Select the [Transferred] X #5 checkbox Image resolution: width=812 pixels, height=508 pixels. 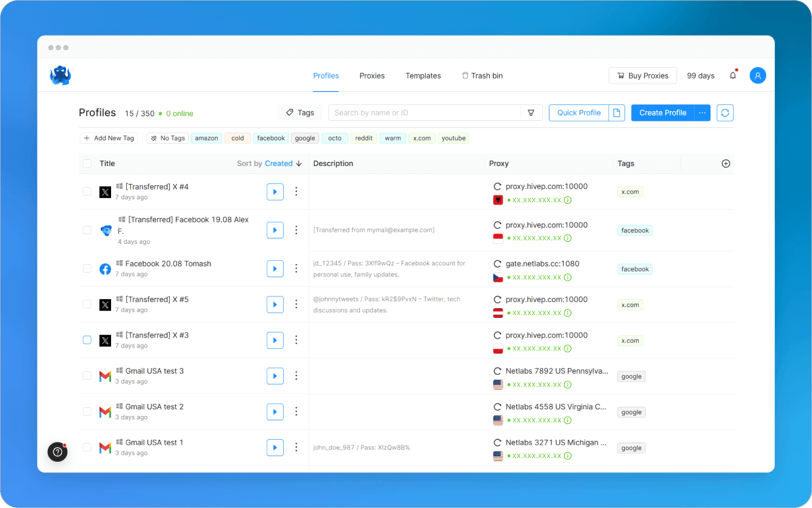click(87, 304)
